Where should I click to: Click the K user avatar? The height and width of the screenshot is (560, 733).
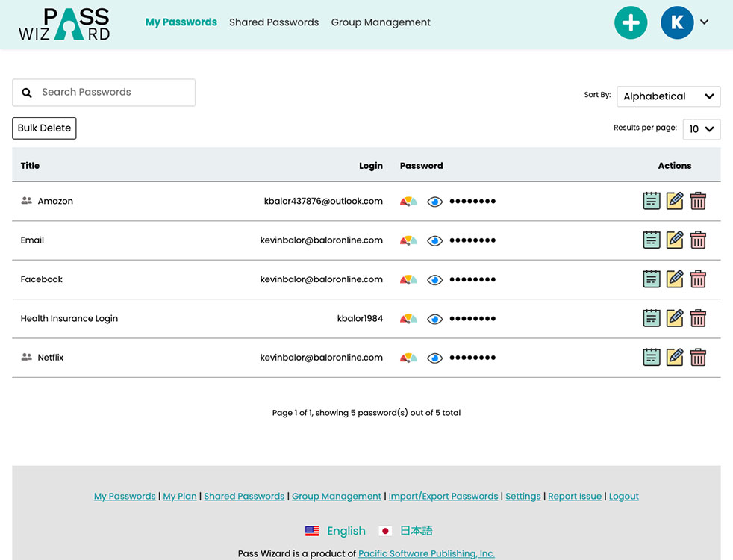click(677, 22)
